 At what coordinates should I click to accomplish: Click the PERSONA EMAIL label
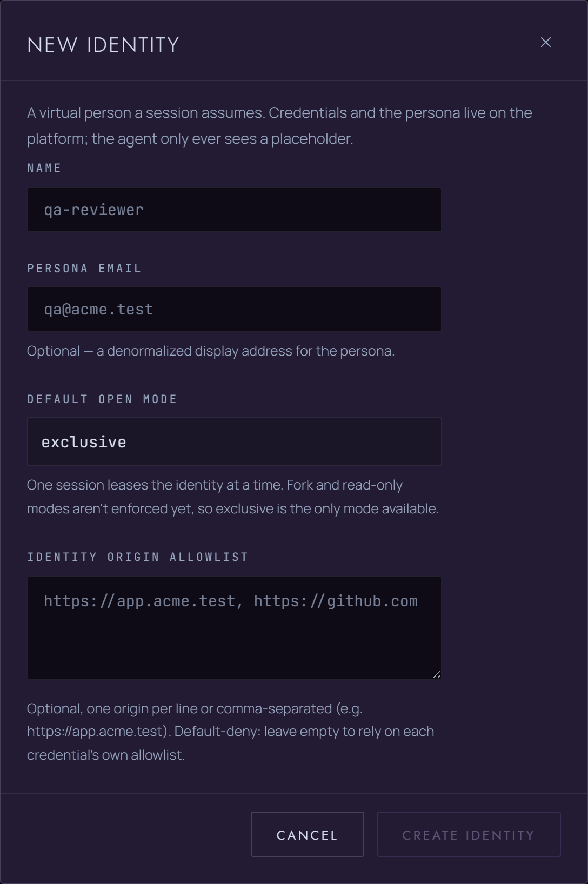pos(84,269)
